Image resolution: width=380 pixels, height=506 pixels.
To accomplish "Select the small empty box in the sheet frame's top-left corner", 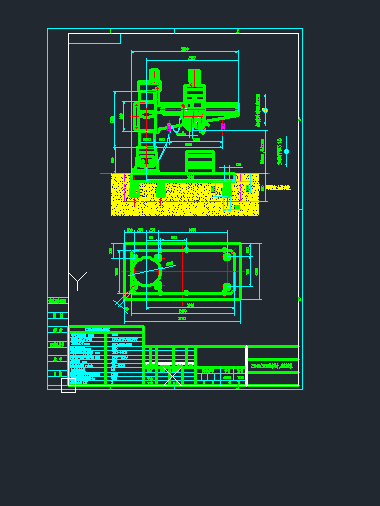I will point(94,39).
